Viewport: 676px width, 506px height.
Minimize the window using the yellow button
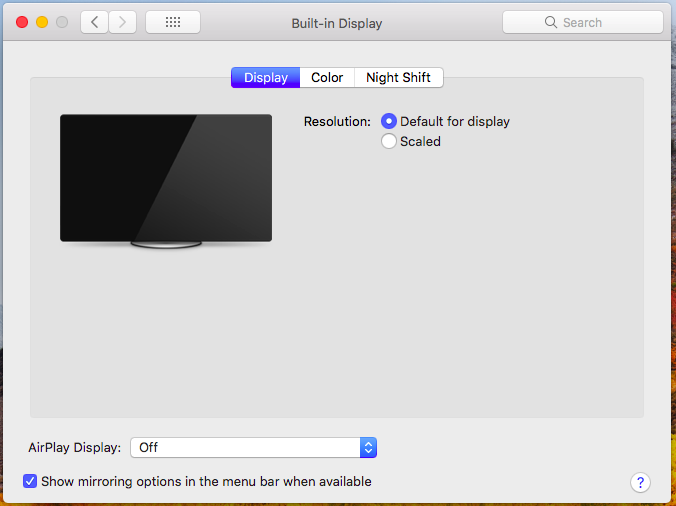42,22
